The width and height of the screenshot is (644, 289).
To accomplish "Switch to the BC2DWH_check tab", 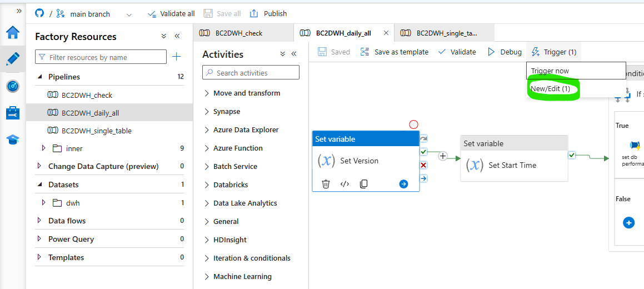I will [x=243, y=33].
